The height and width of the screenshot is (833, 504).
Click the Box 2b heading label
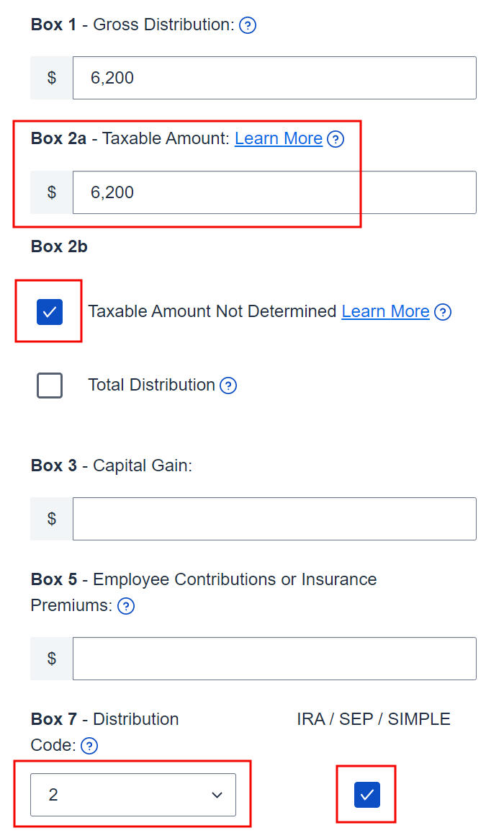tap(59, 246)
